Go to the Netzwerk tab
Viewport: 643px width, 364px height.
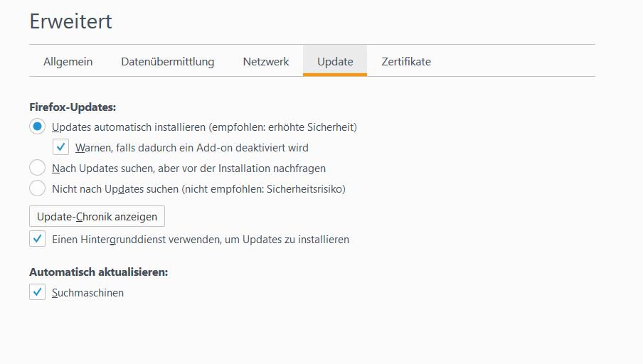[x=266, y=61]
